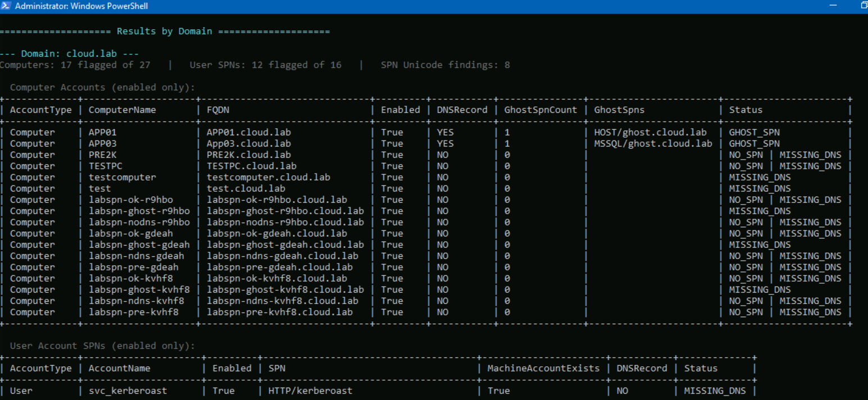Click 'App03.cloud.lab' FQDN cell

[x=248, y=144]
